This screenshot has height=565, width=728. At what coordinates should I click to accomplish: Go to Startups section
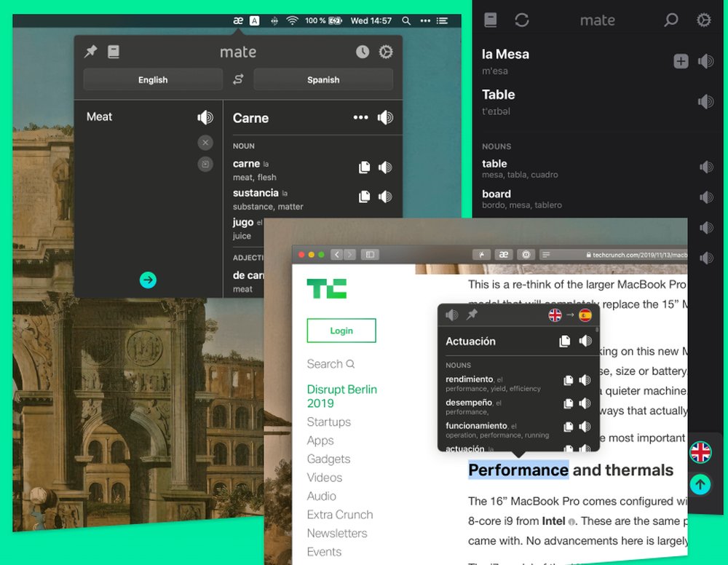(329, 422)
